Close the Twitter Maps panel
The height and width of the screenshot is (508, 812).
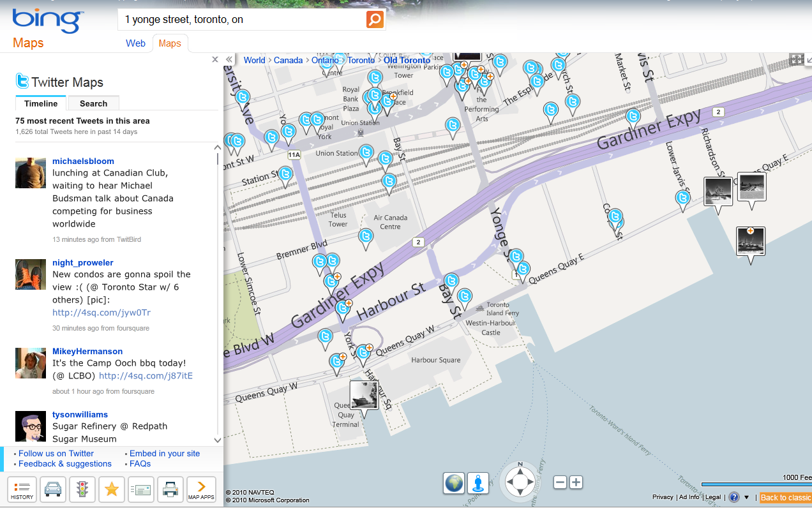pyautogui.click(x=215, y=59)
